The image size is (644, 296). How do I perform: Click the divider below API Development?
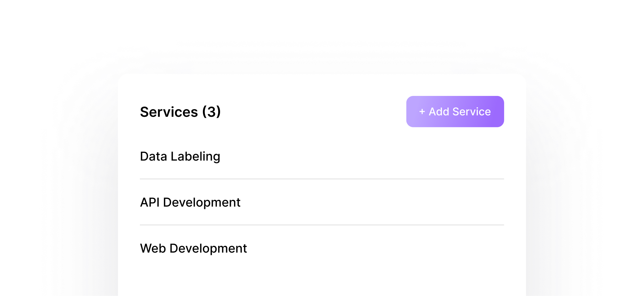point(322,225)
